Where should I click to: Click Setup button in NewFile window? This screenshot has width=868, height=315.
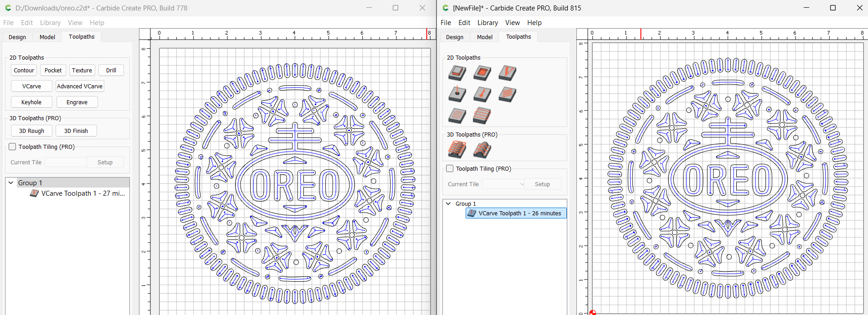tap(542, 184)
